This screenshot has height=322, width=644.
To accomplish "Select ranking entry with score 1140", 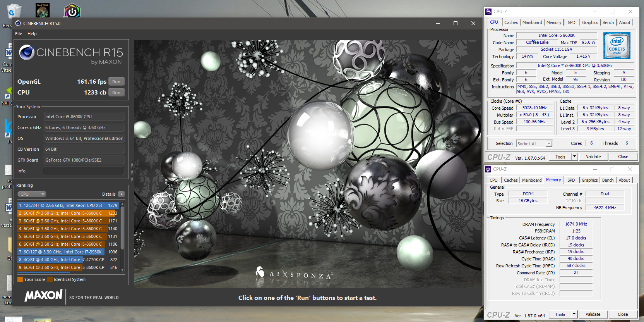I will click(x=68, y=229).
